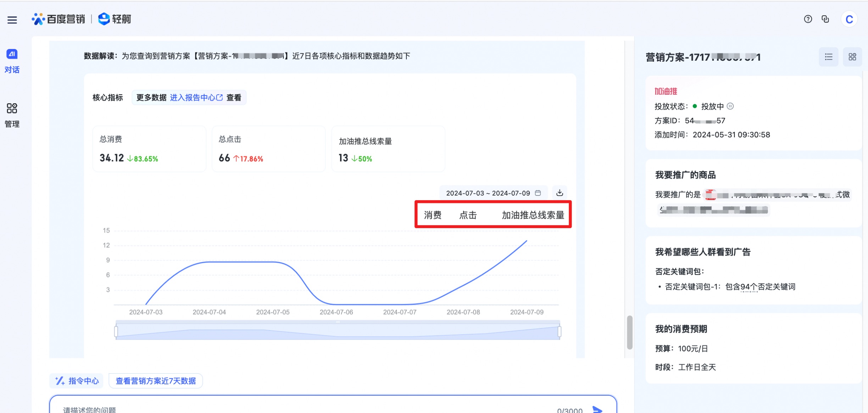Open the hamburger menu icon
This screenshot has height=413, width=868.
click(12, 20)
